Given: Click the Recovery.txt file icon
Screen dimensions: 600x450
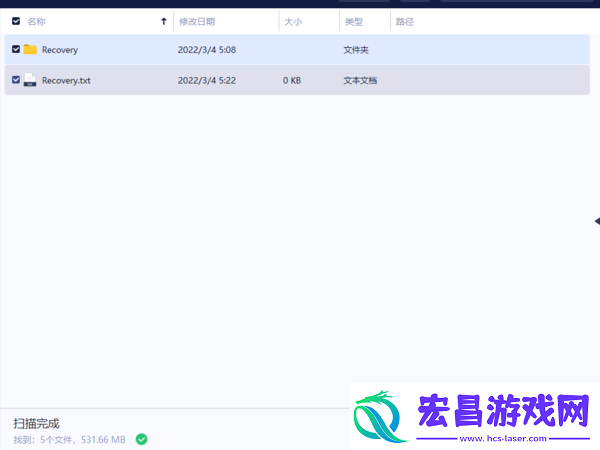Looking at the screenshot, I should click(x=30, y=80).
